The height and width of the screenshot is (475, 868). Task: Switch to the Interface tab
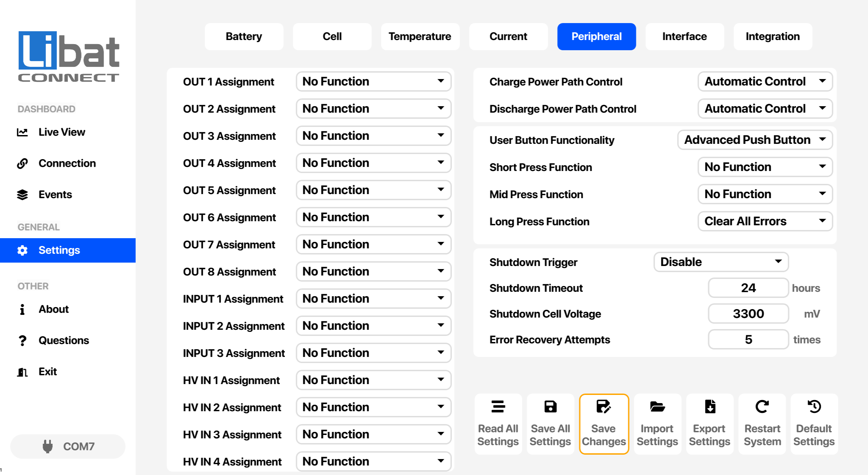pos(685,37)
